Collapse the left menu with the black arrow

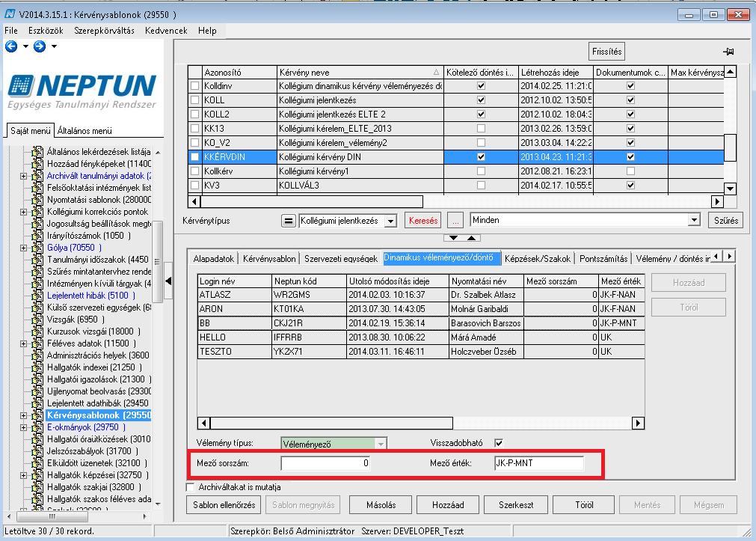pyautogui.click(x=168, y=281)
